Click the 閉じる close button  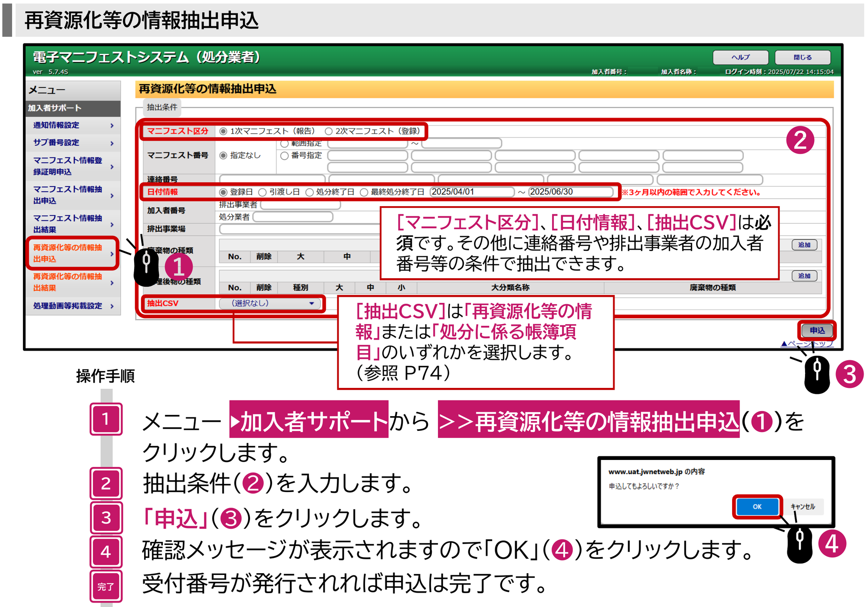802,57
